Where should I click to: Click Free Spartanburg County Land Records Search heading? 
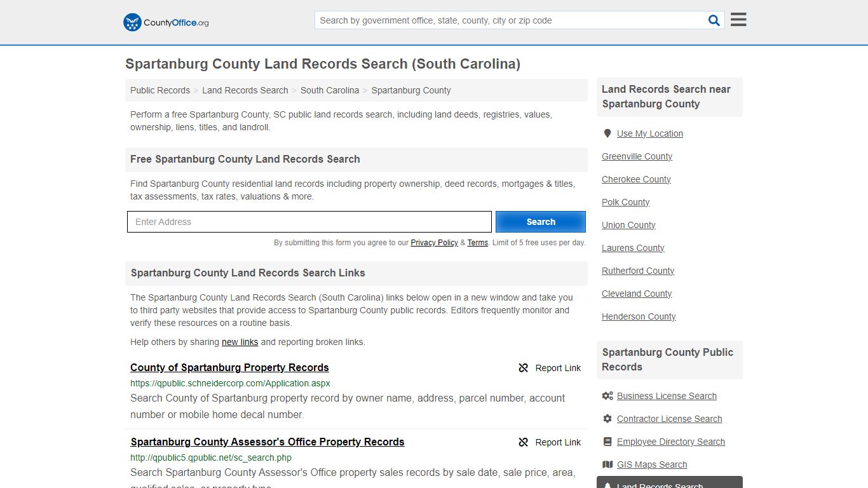pos(245,159)
